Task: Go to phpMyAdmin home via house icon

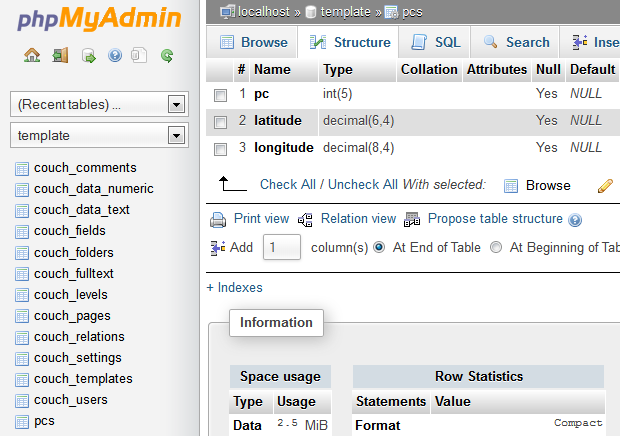Action: [x=32, y=55]
